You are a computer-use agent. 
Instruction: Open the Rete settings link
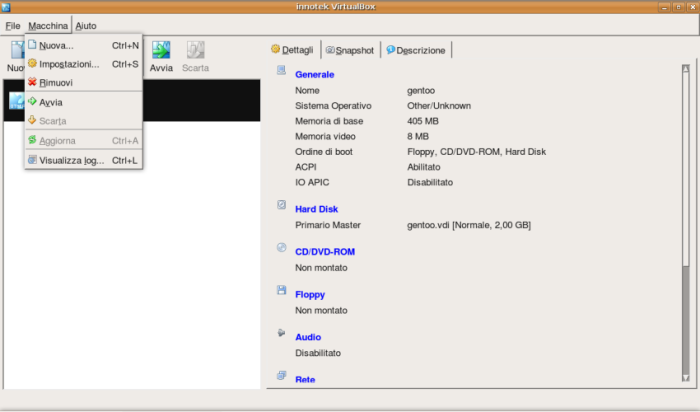click(x=305, y=379)
